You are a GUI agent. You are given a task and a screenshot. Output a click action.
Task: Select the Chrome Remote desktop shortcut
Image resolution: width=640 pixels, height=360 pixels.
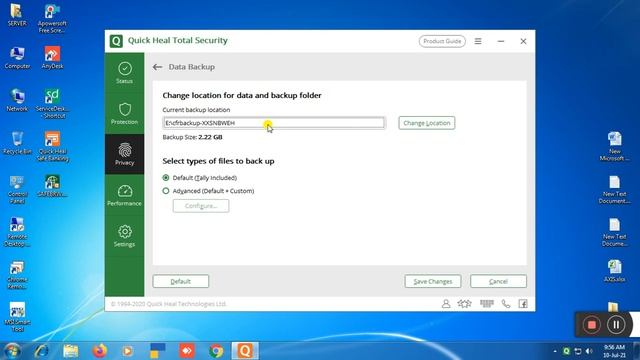pos(17,275)
